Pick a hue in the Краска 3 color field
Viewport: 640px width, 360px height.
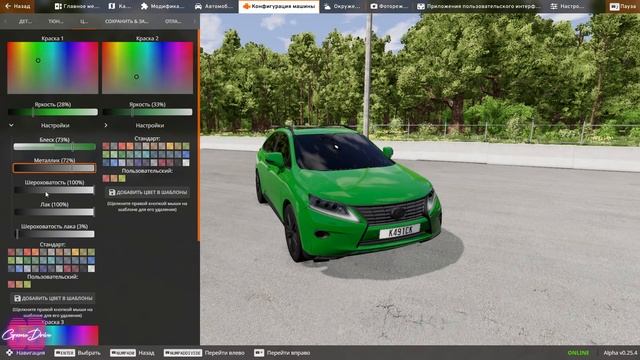point(53,335)
